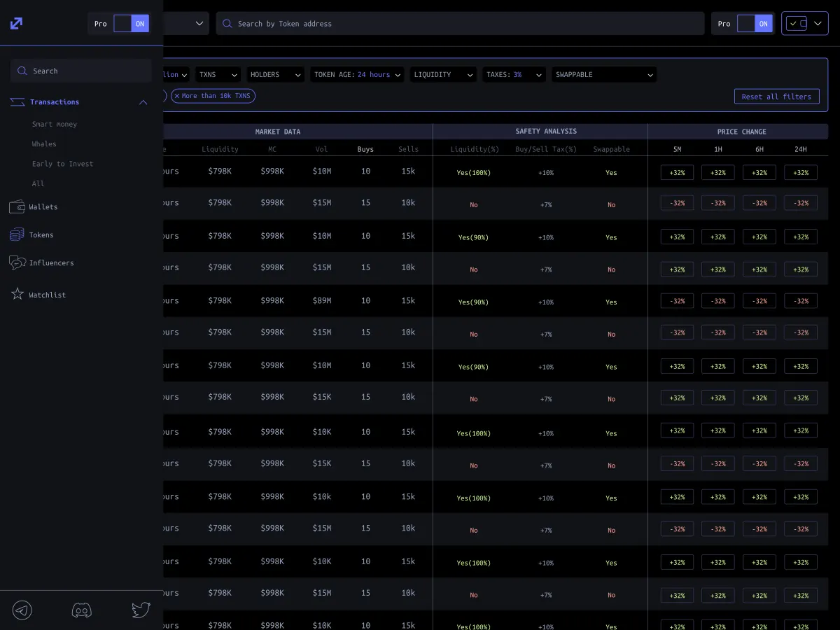The height and width of the screenshot is (630, 840).
Task: Click the blue arrow logo icon
Action: (x=16, y=23)
